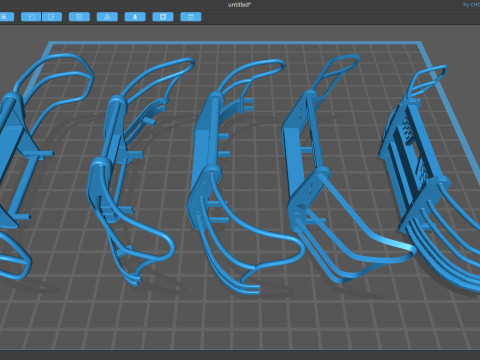Click the 'untitled*' project title
This screenshot has width=480, height=360.
pos(239,5)
